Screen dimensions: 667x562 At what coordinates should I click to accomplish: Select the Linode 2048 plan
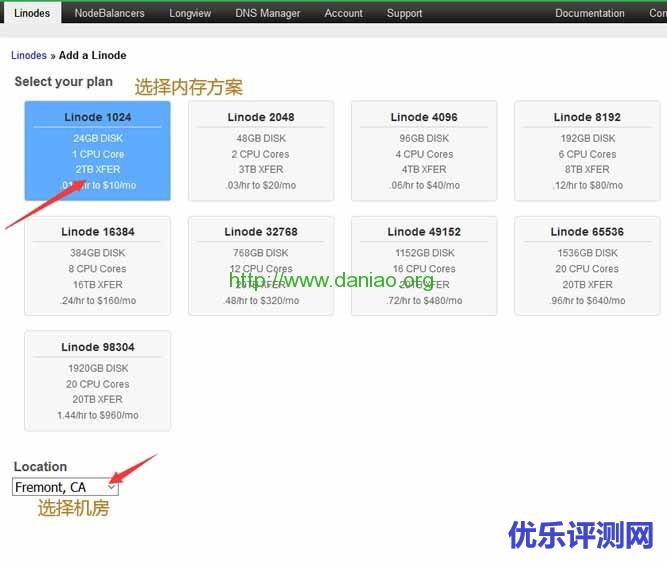261,151
